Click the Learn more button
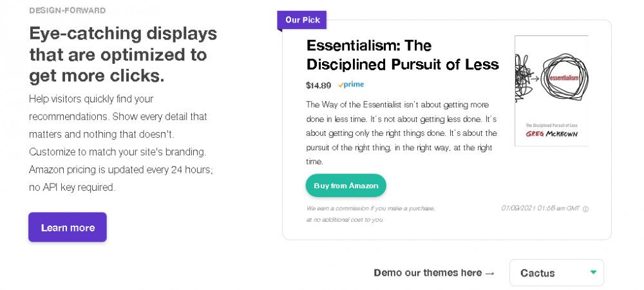The image size is (644, 290). tap(68, 227)
